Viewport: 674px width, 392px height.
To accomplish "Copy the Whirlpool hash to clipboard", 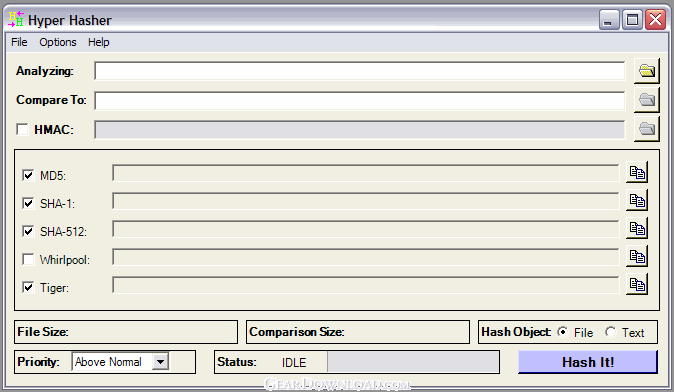I will pyautogui.click(x=637, y=257).
